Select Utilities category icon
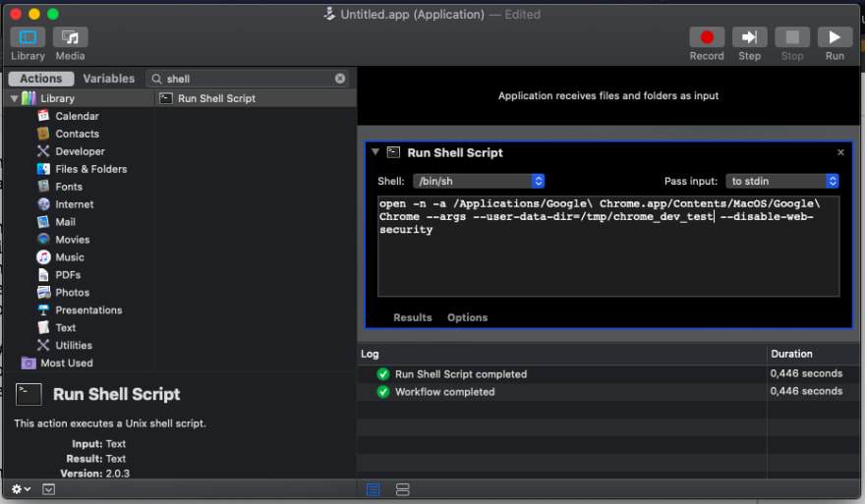This screenshot has width=865, height=504. [x=43, y=345]
